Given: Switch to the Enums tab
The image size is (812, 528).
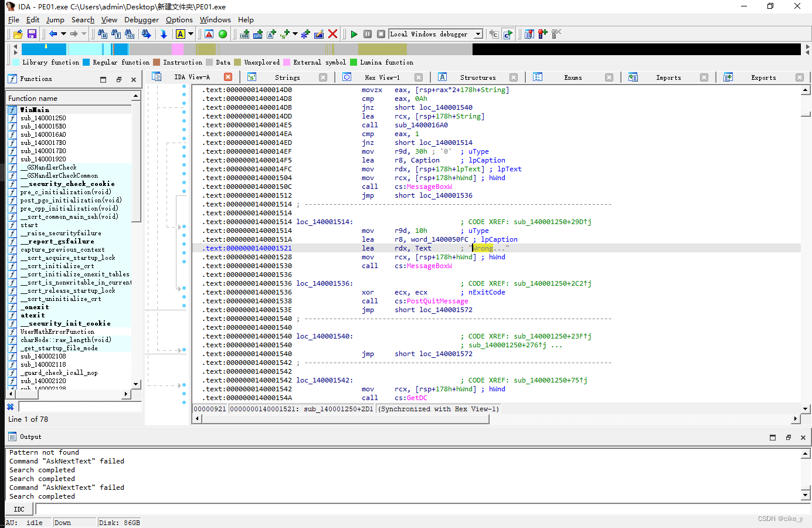Looking at the screenshot, I should coord(573,77).
